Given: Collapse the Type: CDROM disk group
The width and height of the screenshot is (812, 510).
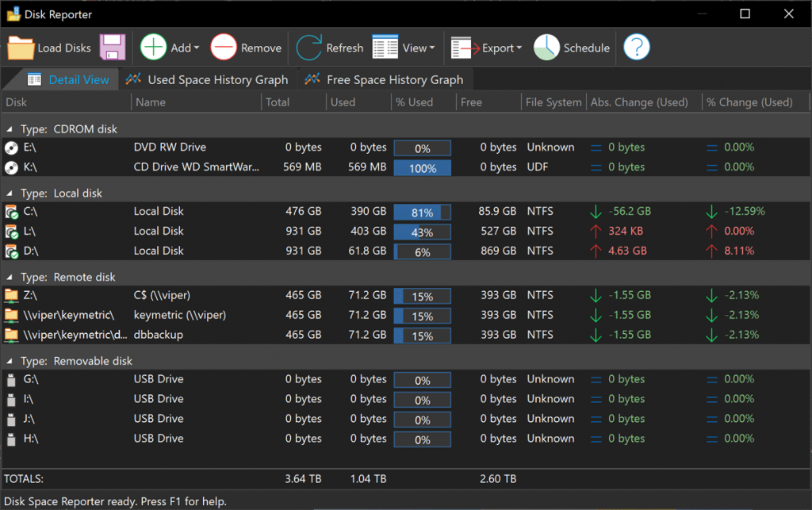Looking at the screenshot, I should click(x=9, y=129).
